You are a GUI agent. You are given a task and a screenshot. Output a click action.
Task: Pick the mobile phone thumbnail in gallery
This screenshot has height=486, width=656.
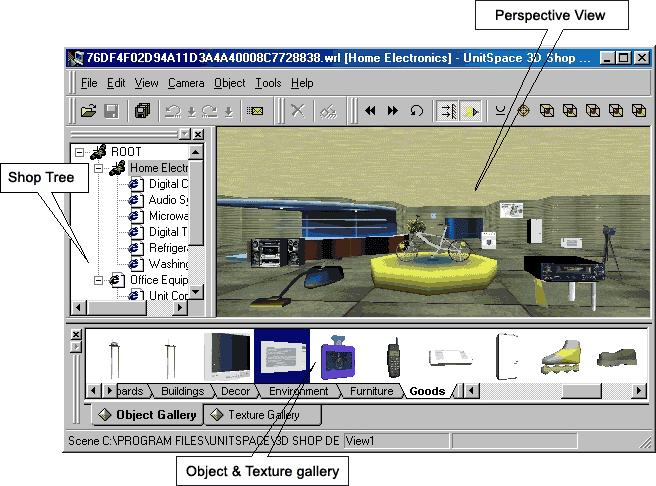coord(393,358)
